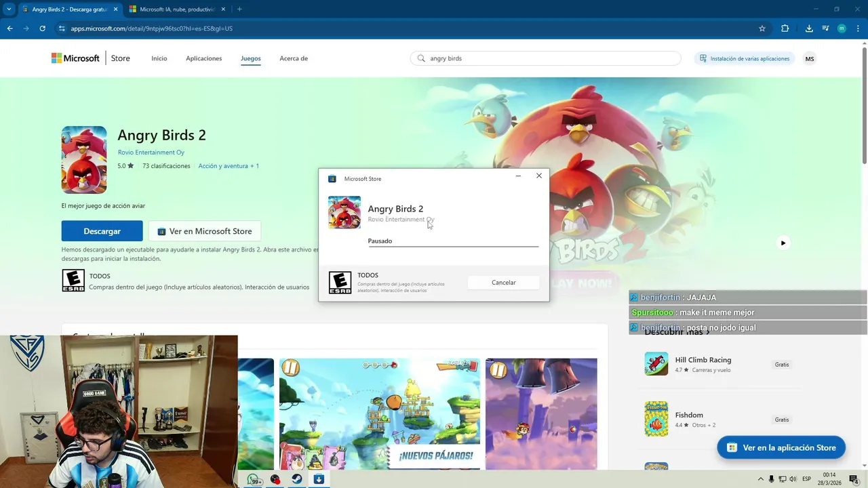Screen dimensions: 868x488
Task: Click the Fishdom app icon
Action: (656, 419)
